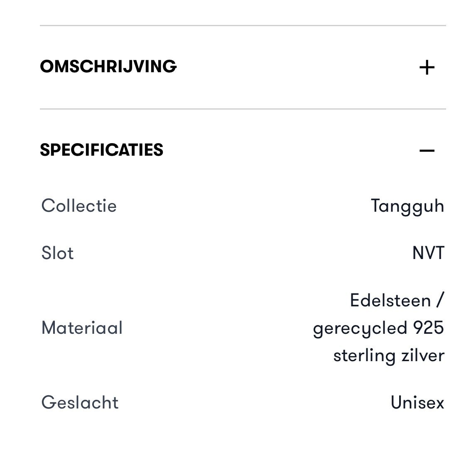Click the OMSCHRIJVING section heading

pyautogui.click(x=108, y=66)
